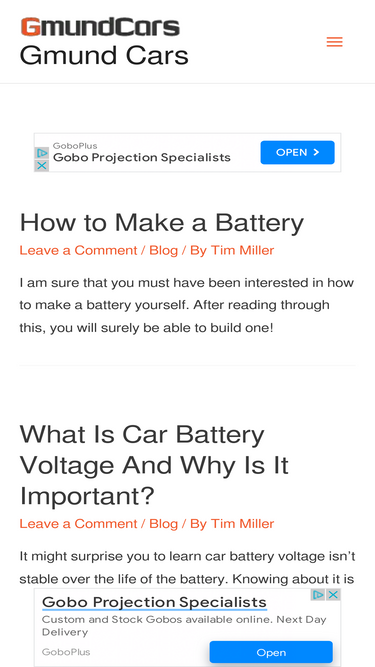Open the How to Make a Battery article
Image resolution: width=375 pixels, height=667 pixels.
162,222
